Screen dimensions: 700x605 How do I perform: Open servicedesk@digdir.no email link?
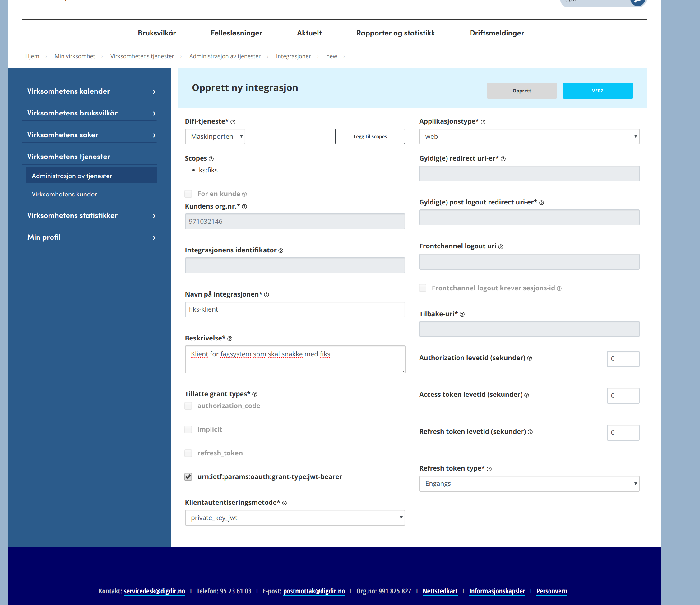(x=154, y=591)
